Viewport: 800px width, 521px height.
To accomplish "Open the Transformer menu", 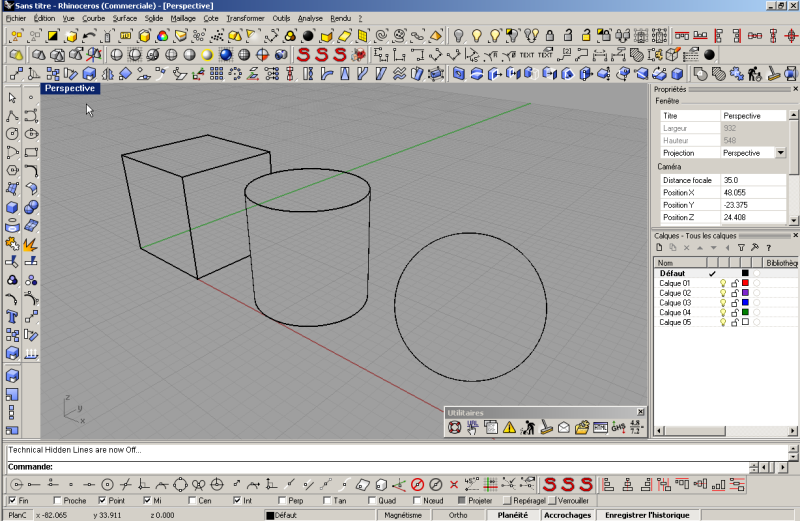I will tap(245, 18).
